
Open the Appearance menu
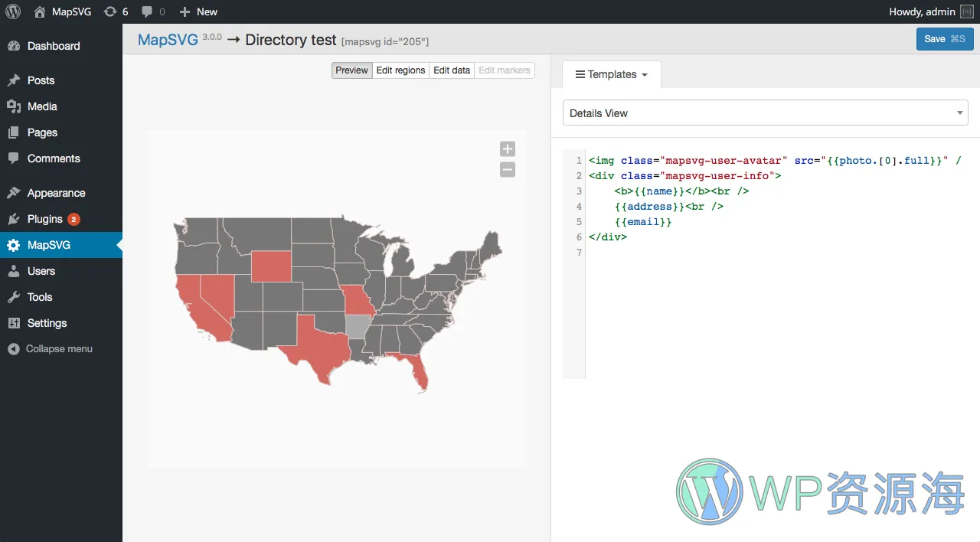61,193
